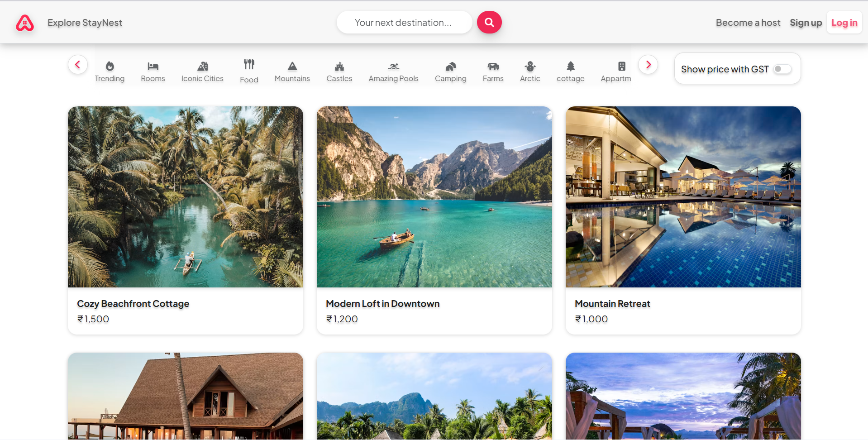The image size is (868, 440).
Task: Click the Mountain Retreat title
Action: click(x=612, y=304)
